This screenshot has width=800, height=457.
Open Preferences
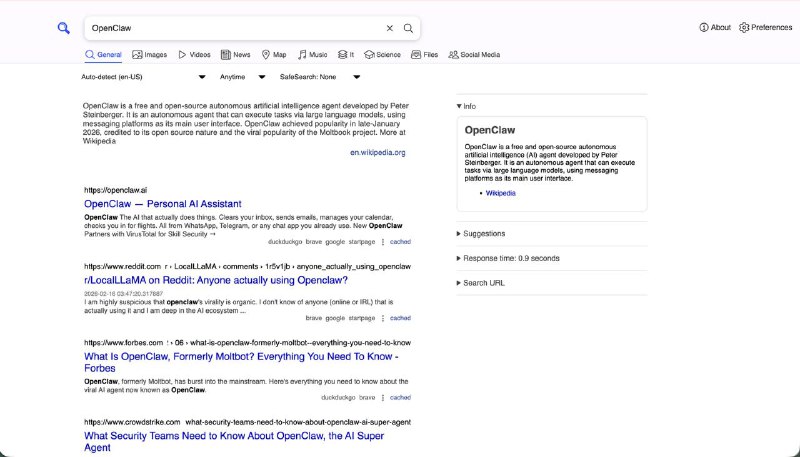(x=765, y=28)
